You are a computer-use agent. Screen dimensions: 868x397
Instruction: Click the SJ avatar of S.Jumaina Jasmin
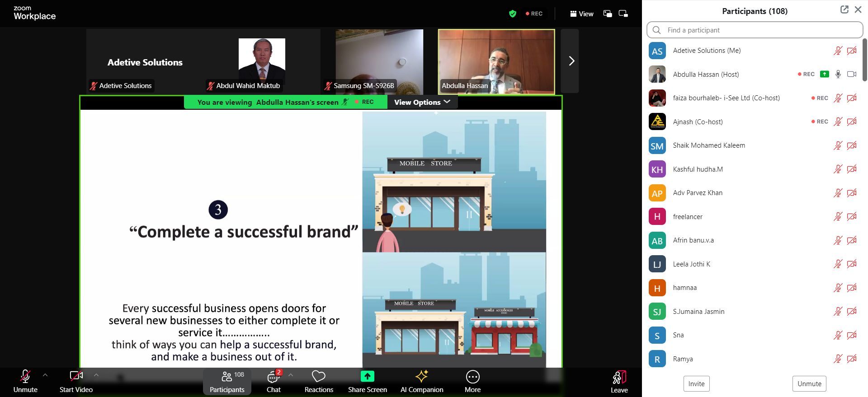[657, 312]
